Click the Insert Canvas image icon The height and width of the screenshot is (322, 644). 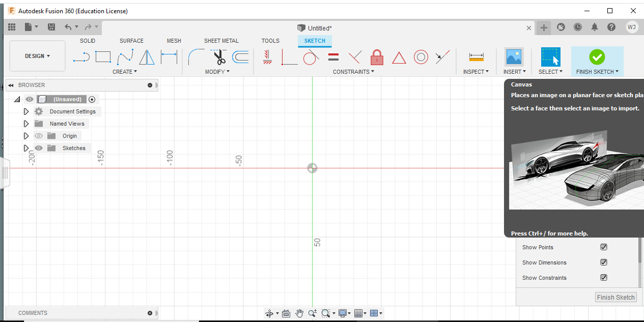514,57
